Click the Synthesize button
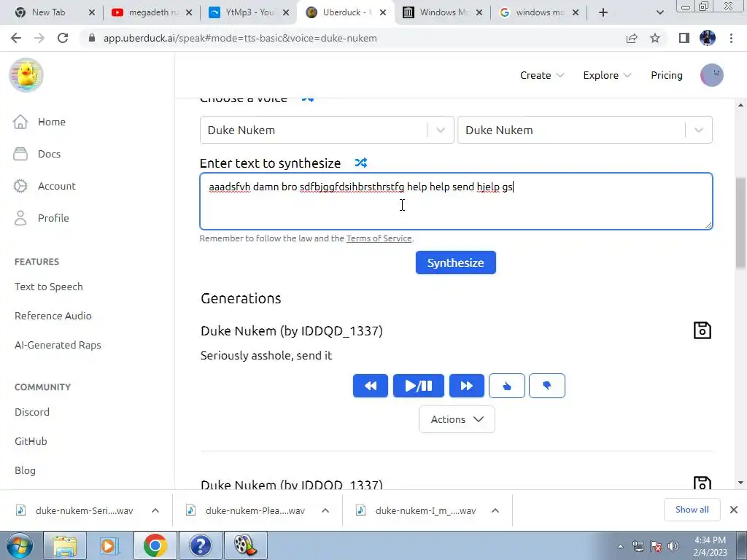 455,262
